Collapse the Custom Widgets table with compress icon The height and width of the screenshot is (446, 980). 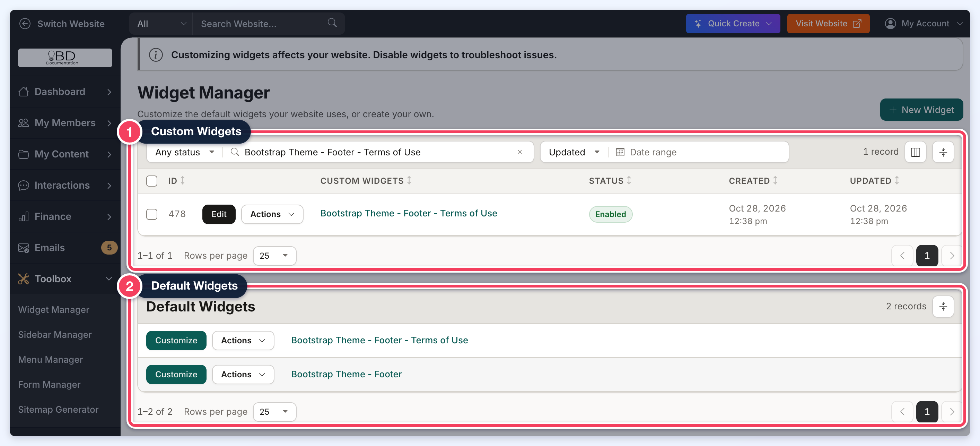(943, 152)
